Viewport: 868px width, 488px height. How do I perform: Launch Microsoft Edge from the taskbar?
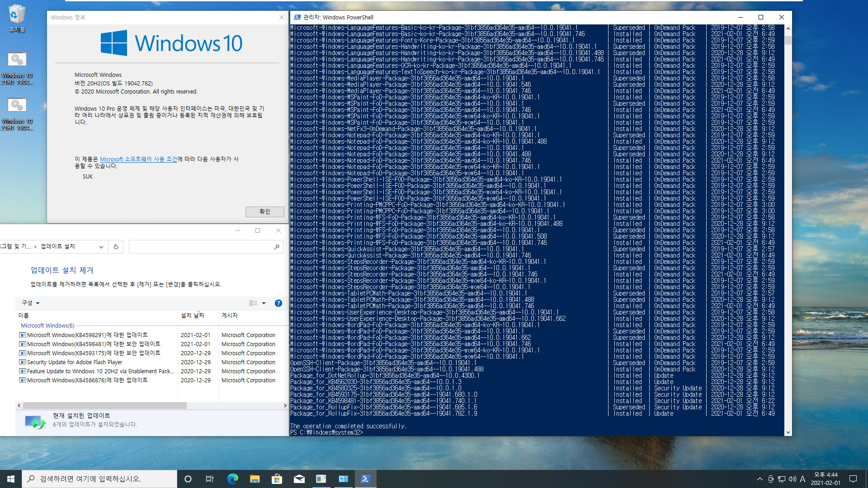tap(232, 479)
